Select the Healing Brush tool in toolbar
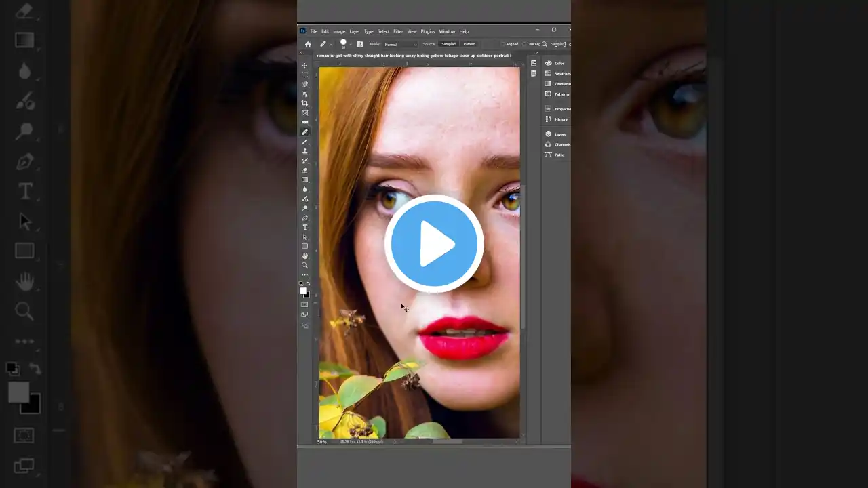 pyautogui.click(x=304, y=132)
